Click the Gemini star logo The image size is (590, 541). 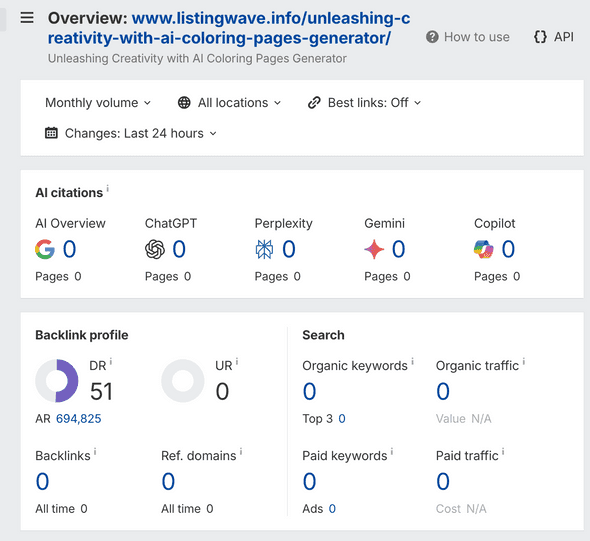[x=374, y=249]
